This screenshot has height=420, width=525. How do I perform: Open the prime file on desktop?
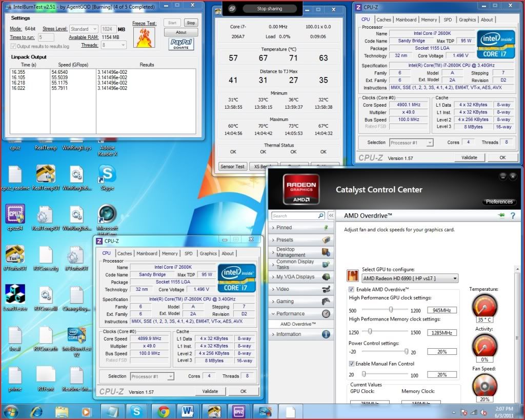[x=15, y=379]
